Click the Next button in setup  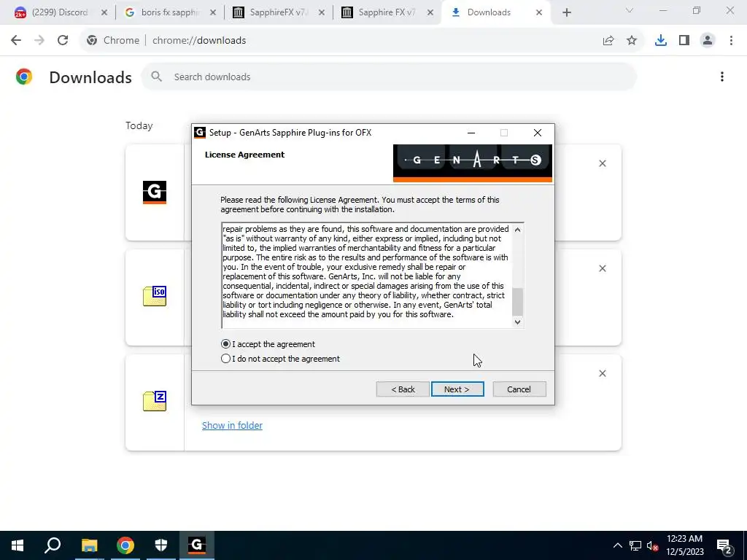point(457,389)
